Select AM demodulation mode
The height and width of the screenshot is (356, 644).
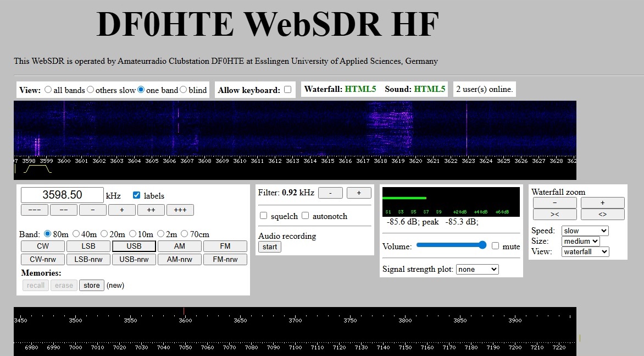[x=179, y=246]
